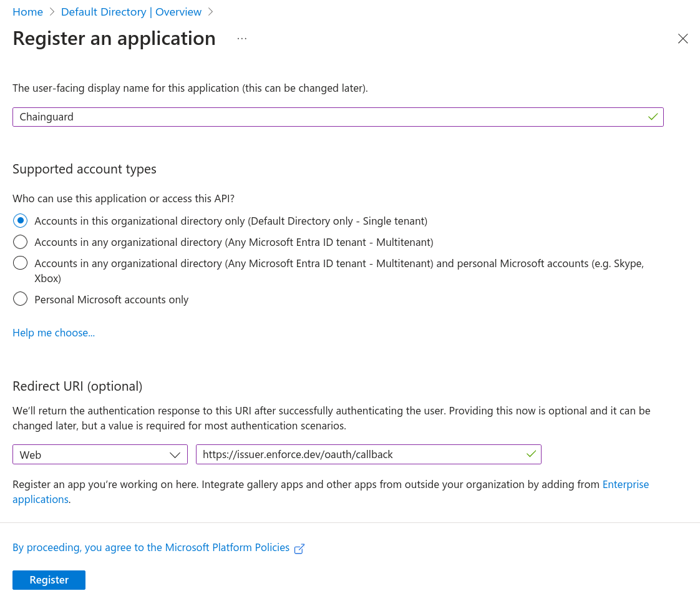The width and height of the screenshot is (700, 601).
Task: Click the dropdown chevron on the Web selector
Action: click(175, 454)
